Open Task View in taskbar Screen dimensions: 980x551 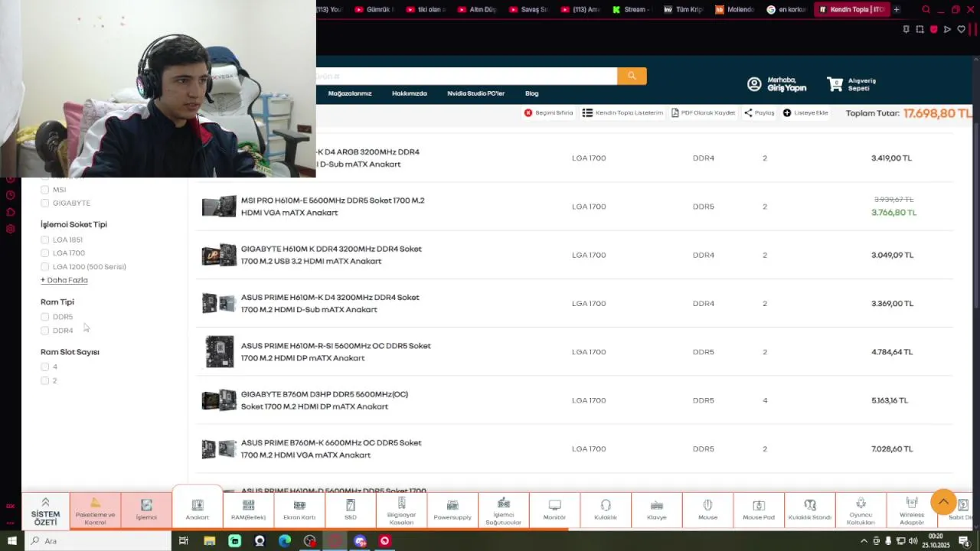click(184, 541)
